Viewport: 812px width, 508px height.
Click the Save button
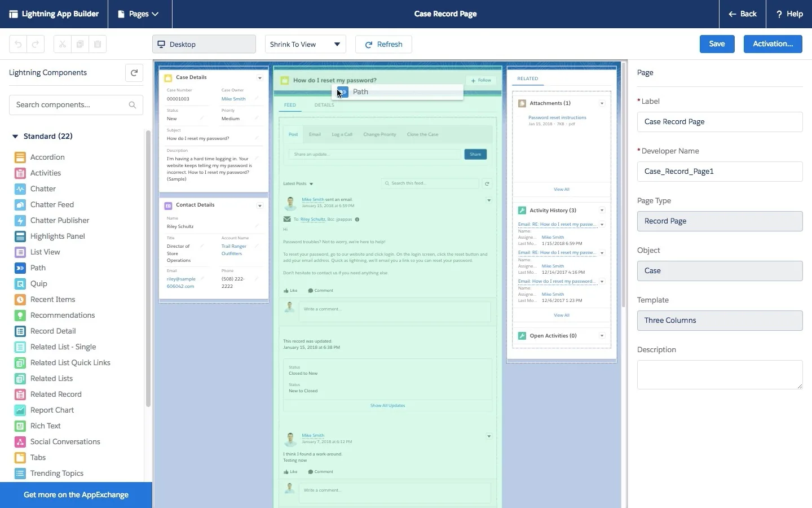click(x=717, y=44)
